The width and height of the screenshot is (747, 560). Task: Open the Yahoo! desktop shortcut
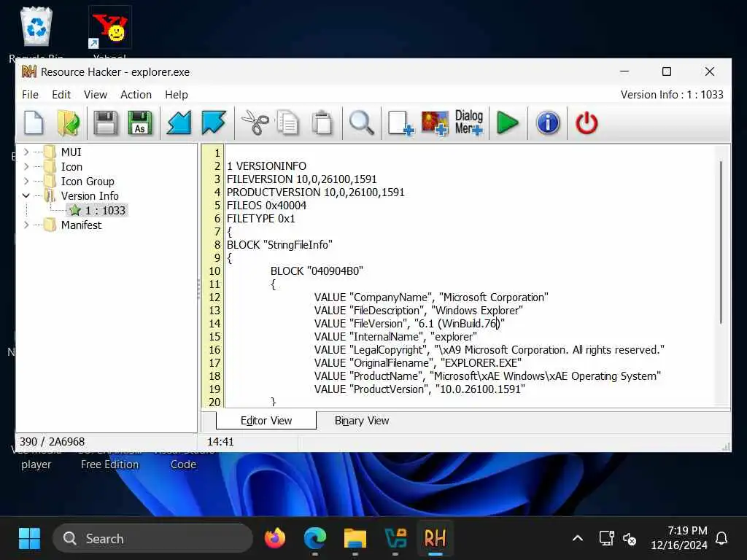[x=110, y=31]
